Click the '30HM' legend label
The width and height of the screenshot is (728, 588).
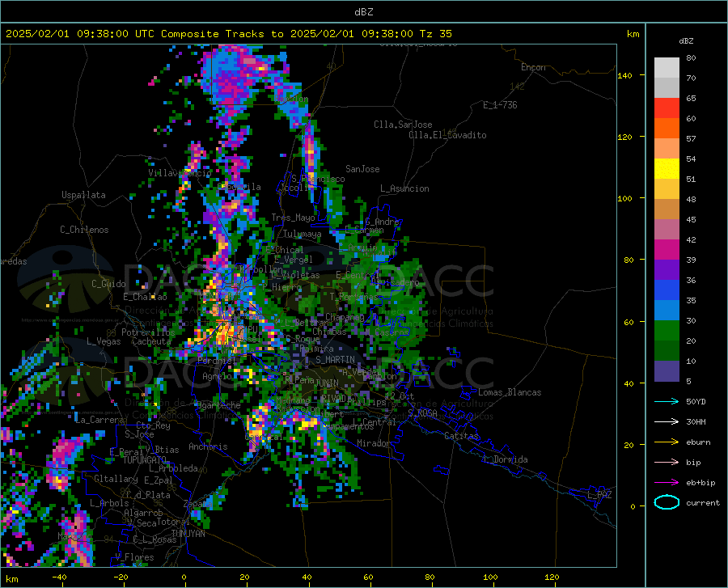pos(696,422)
